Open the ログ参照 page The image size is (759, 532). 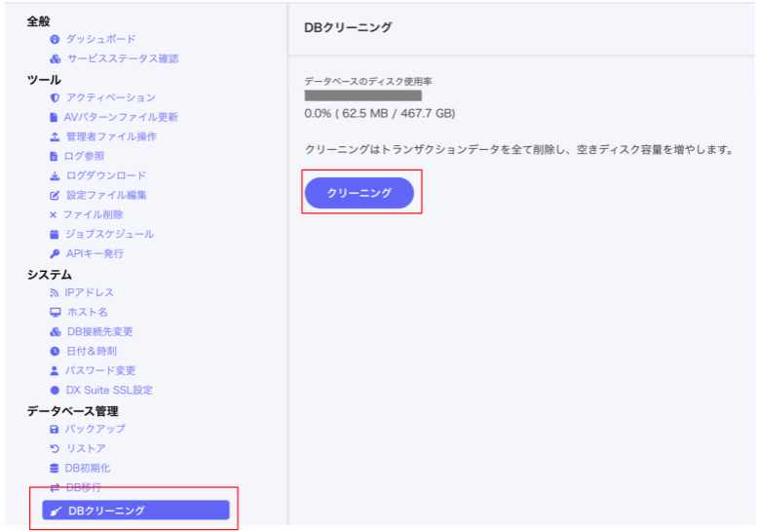85,156
